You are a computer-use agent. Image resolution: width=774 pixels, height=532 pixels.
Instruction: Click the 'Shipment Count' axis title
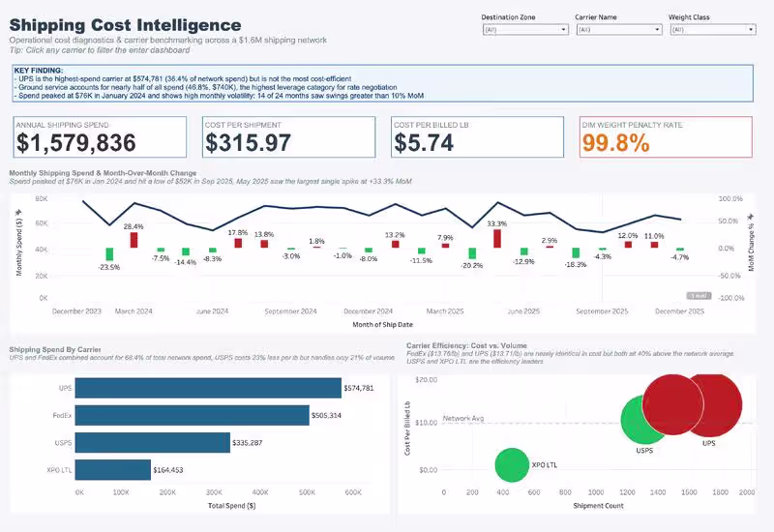click(x=598, y=506)
